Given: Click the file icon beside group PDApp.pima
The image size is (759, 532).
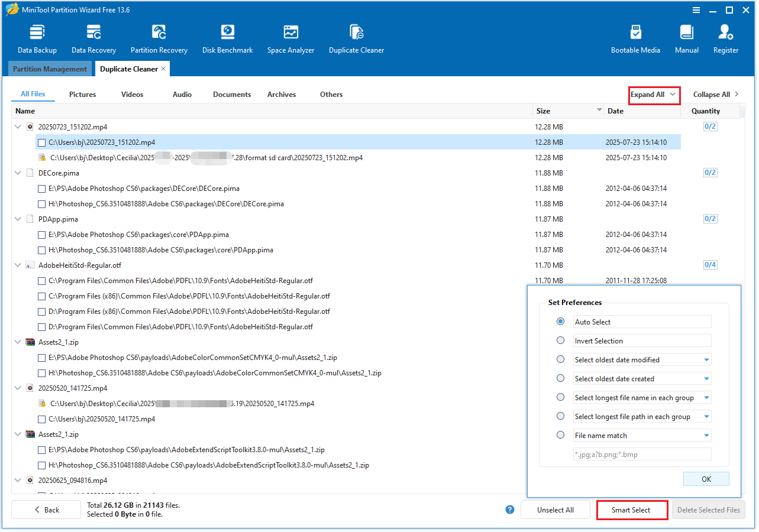Looking at the screenshot, I should (x=30, y=219).
